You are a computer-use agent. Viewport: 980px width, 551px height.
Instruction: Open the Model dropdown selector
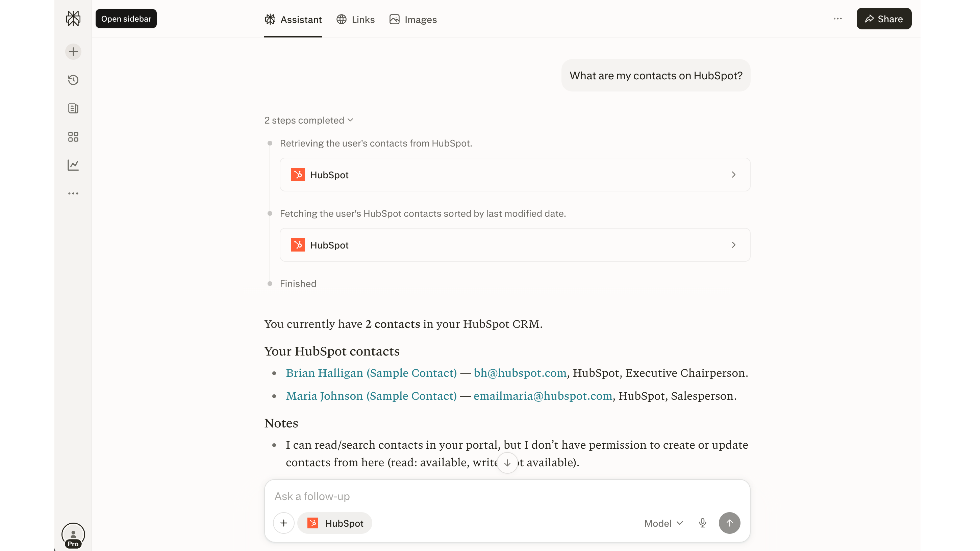click(x=663, y=523)
